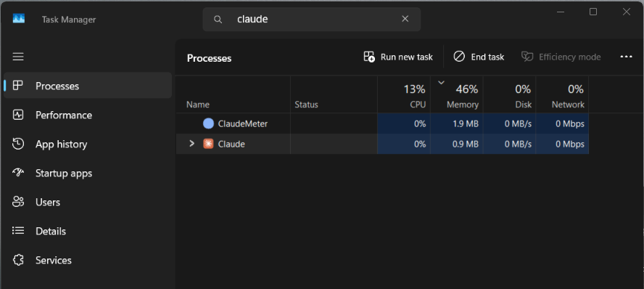Click the Startup apps gauge icon
Screen dimensions: 644x289
click(18, 173)
